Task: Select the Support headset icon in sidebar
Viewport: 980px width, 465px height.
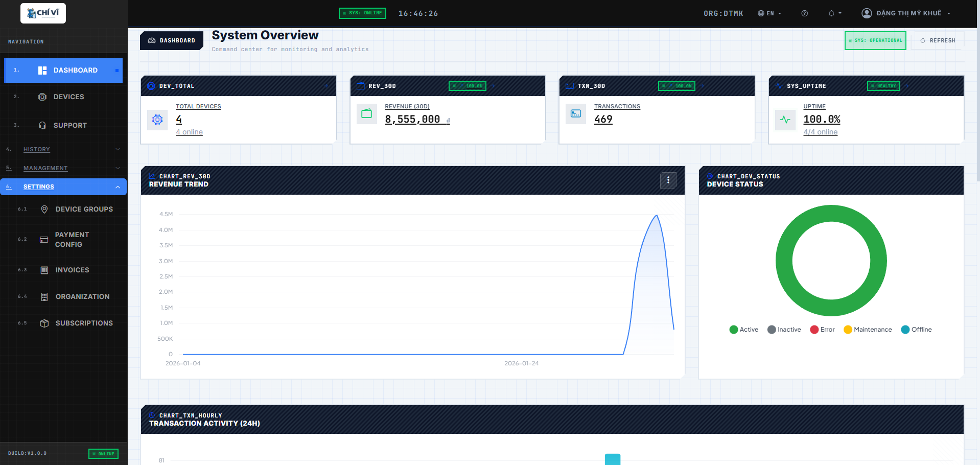Action: [x=42, y=125]
